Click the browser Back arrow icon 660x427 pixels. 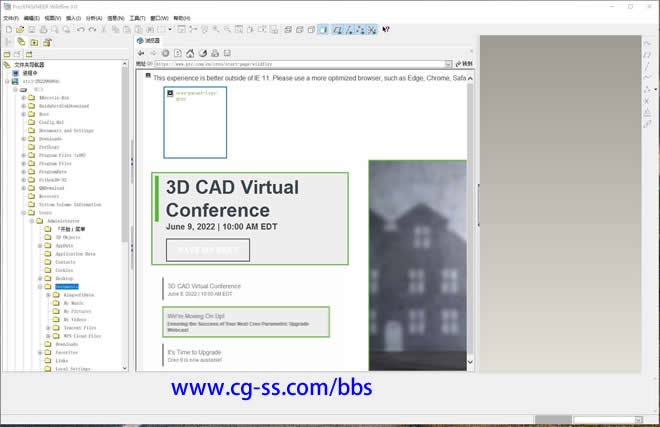[x=141, y=53]
